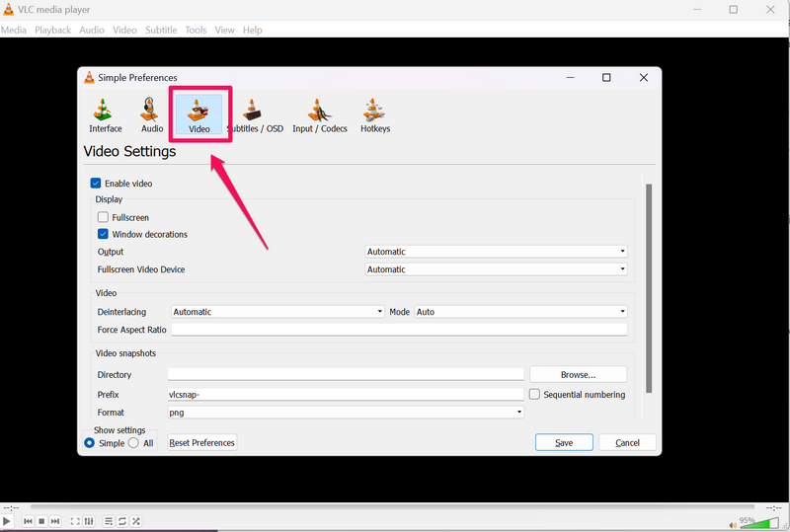
Task: Click the loop/repeat icon
Action: pos(121,521)
